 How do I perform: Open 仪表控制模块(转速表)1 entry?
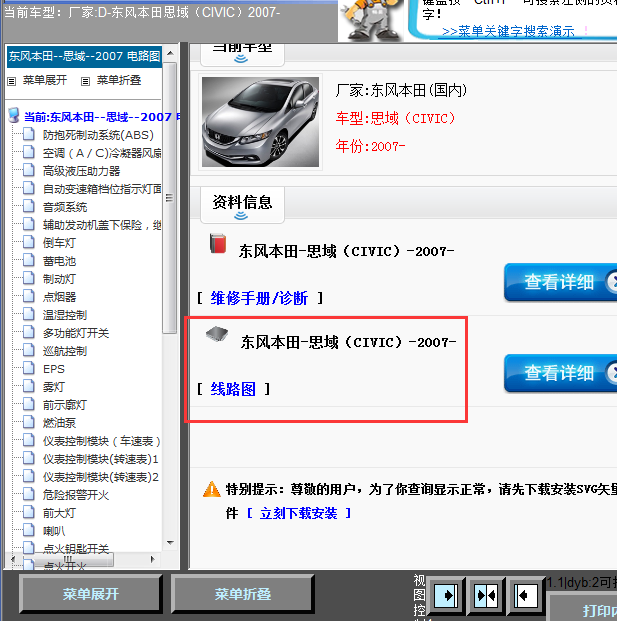coord(101,459)
